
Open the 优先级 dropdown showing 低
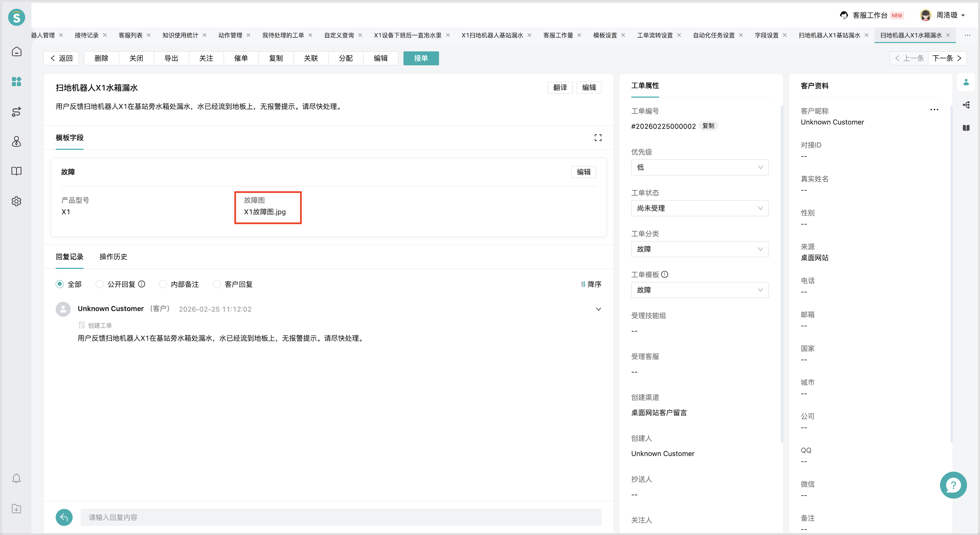pos(700,168)
